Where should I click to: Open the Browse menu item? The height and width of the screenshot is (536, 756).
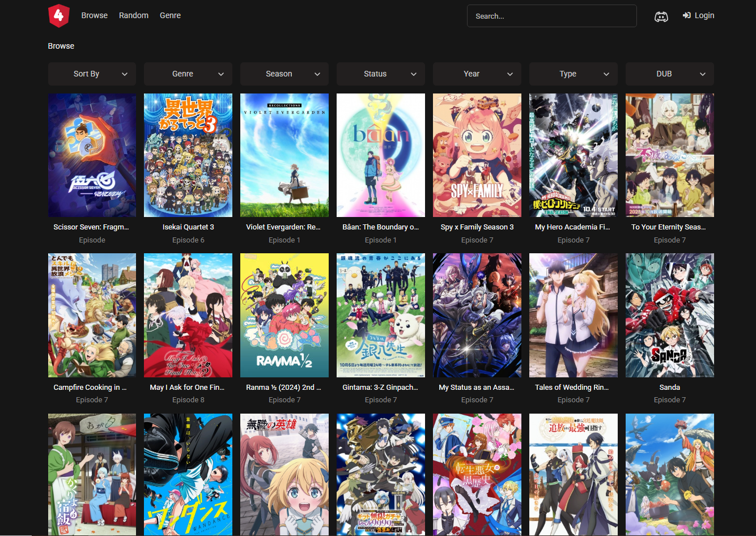tap(94, 15)
